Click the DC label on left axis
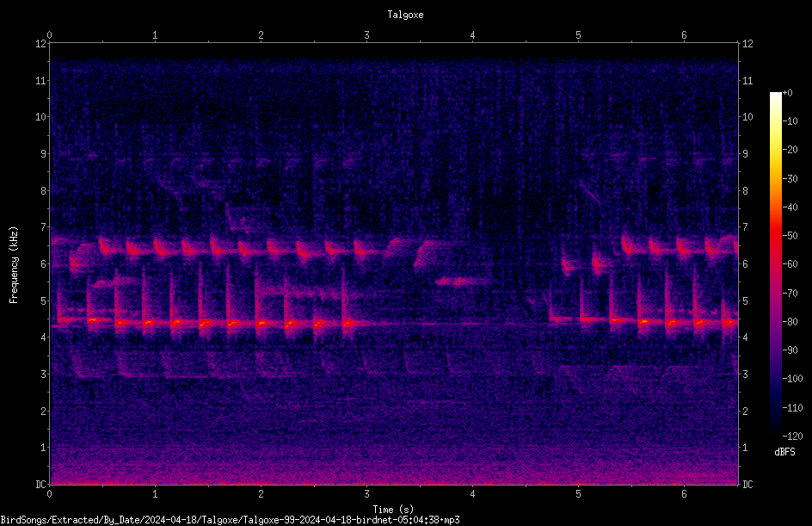812x526 pixels. (40, 484)
